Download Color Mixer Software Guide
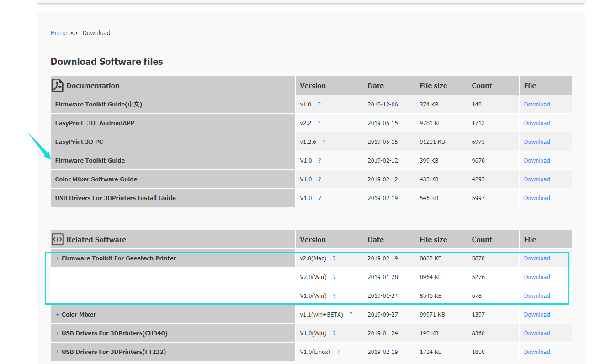Image resolution: width=595 pixels, height=364 pixels. 537,179
